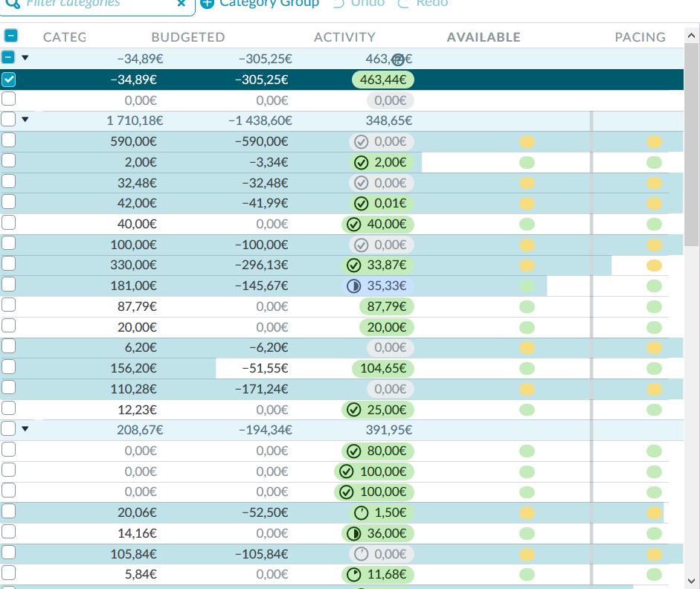Click the Redo button label
The width and height of the screenshot is (700, 589).
pos(431,4)
